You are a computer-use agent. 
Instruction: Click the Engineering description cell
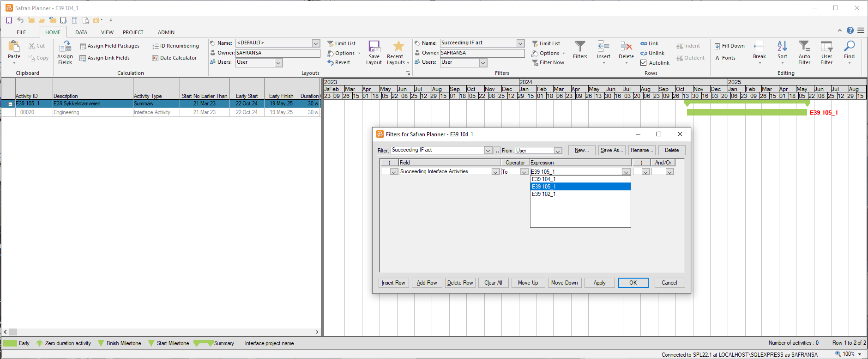pos(93,112)
